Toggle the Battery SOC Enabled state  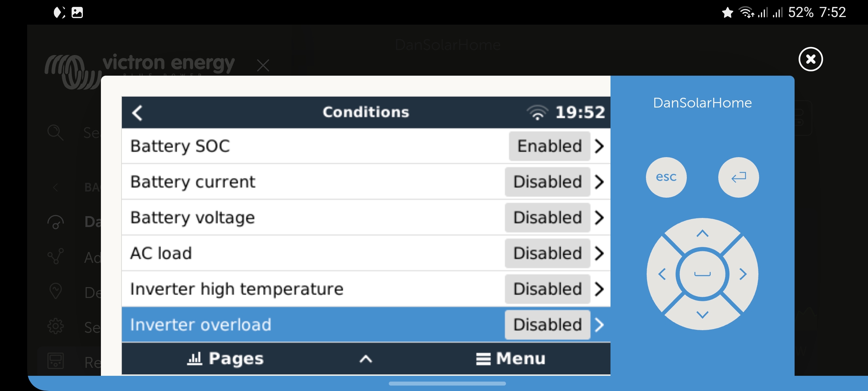(549, 146)
